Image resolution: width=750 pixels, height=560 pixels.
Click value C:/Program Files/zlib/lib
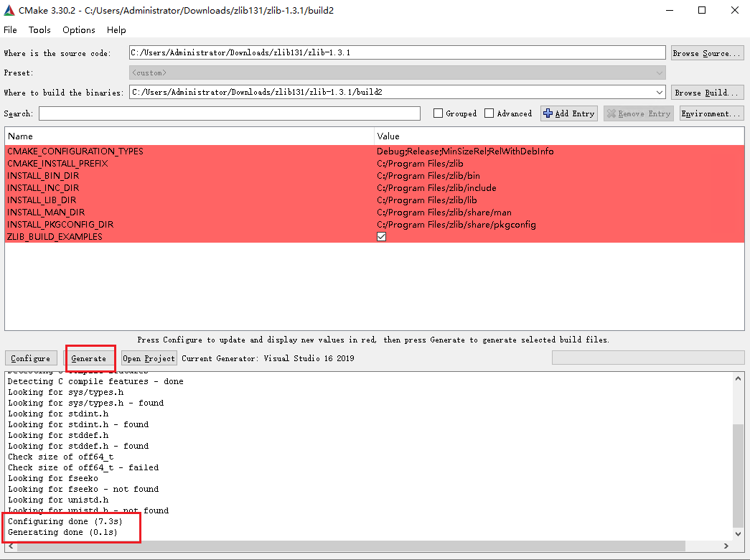pyautogui.click(x=426, y=200)
